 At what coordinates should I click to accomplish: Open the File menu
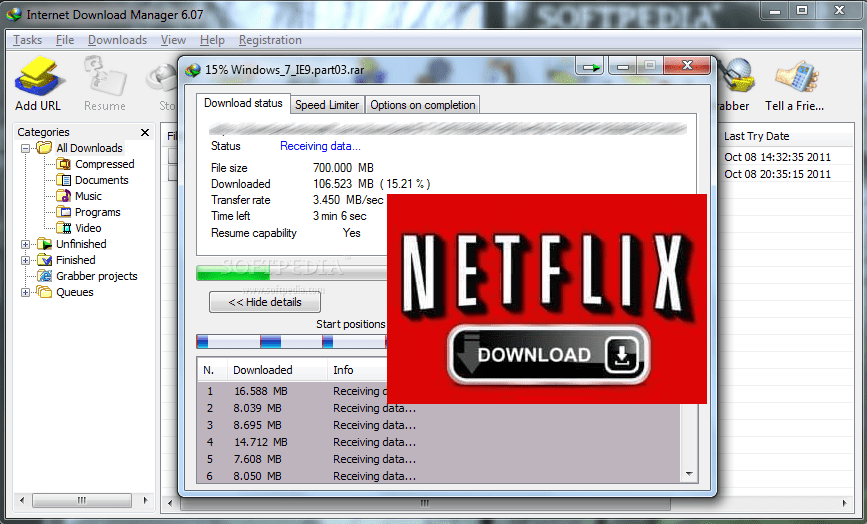(x=65, y=40)
